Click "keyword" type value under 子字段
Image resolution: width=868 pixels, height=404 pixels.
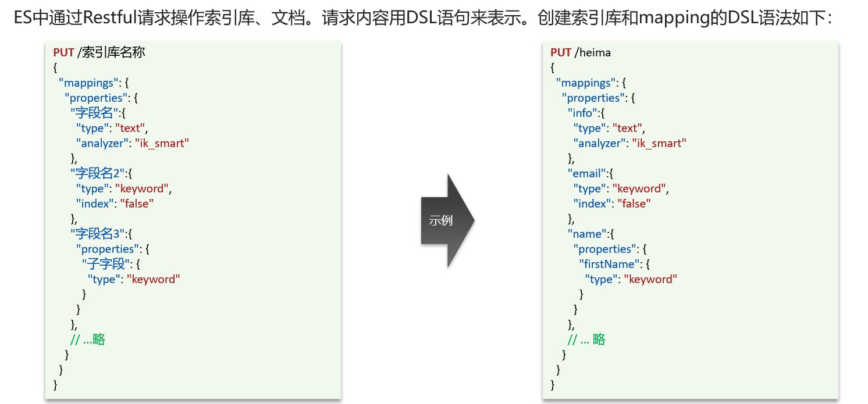point(154,279)
